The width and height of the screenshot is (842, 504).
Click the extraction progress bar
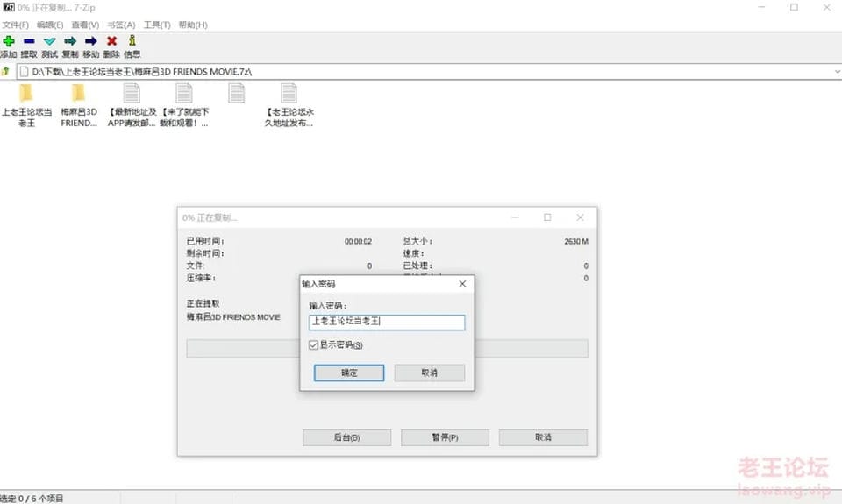(387, 348)
